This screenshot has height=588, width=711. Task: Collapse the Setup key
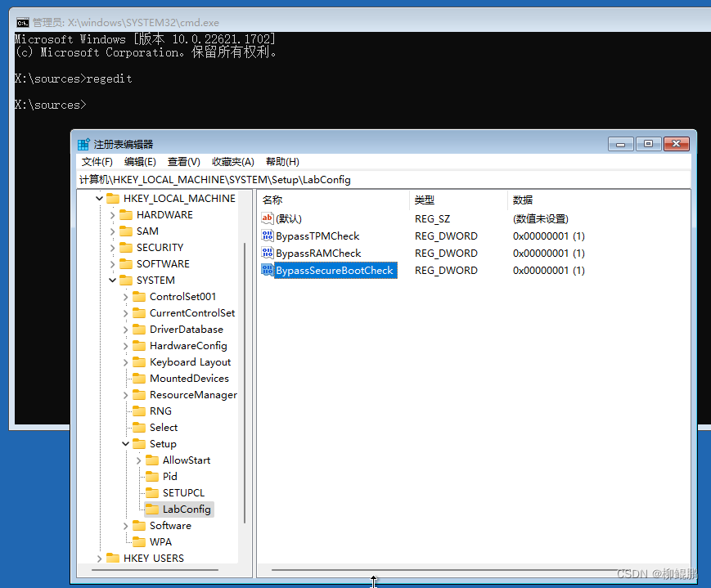125,443
